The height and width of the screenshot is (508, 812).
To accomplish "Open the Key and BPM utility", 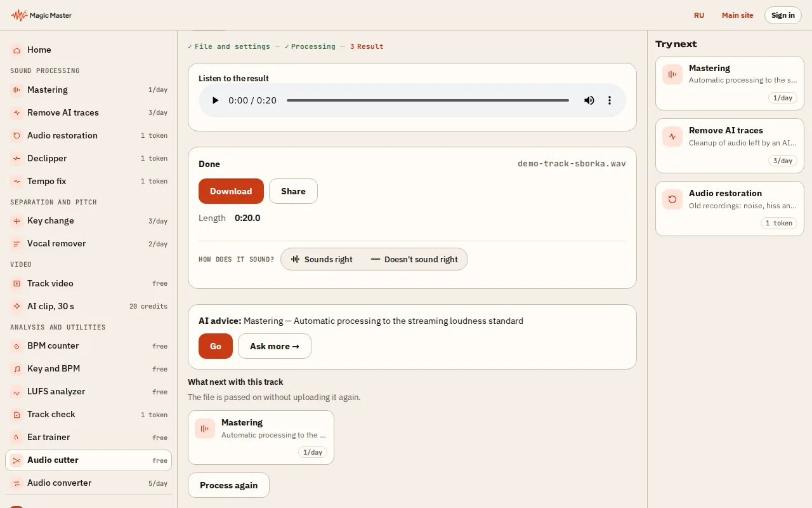I will tap(88, 369).
